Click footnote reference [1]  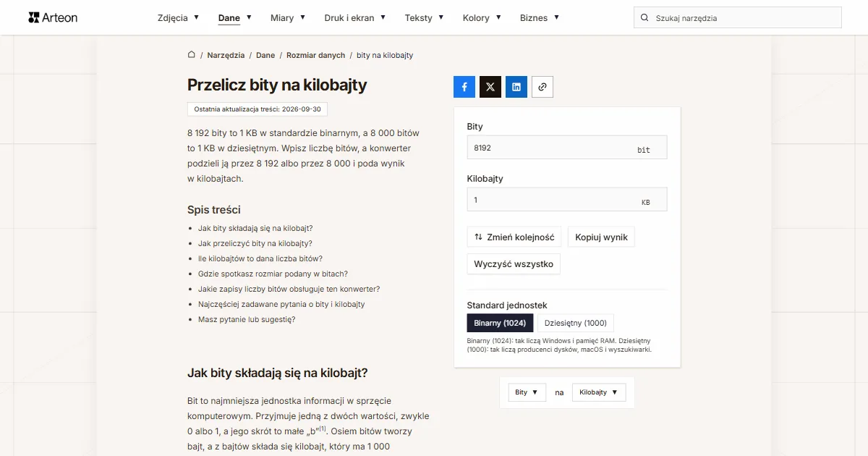tap(323, 428)
